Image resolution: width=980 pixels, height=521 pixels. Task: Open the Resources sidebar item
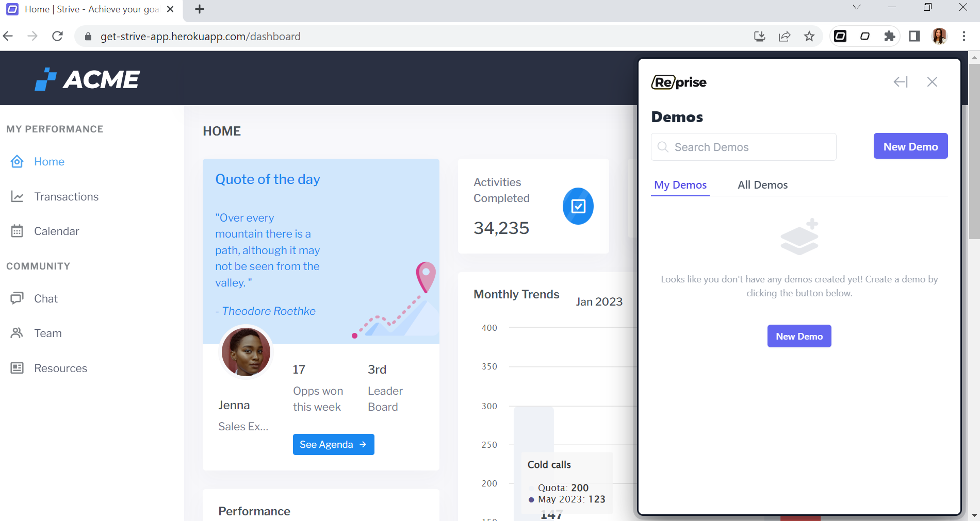[60, 368]
